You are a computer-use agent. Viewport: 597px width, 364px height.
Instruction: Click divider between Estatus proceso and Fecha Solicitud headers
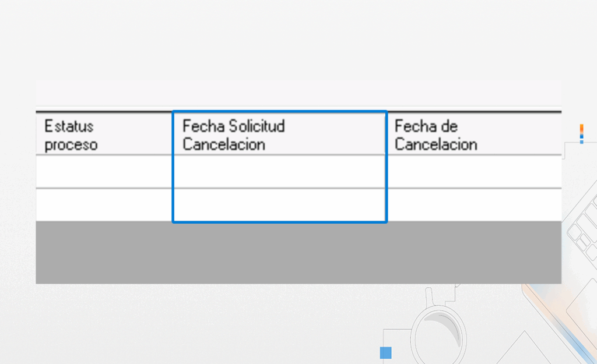[x=173, y=135]
